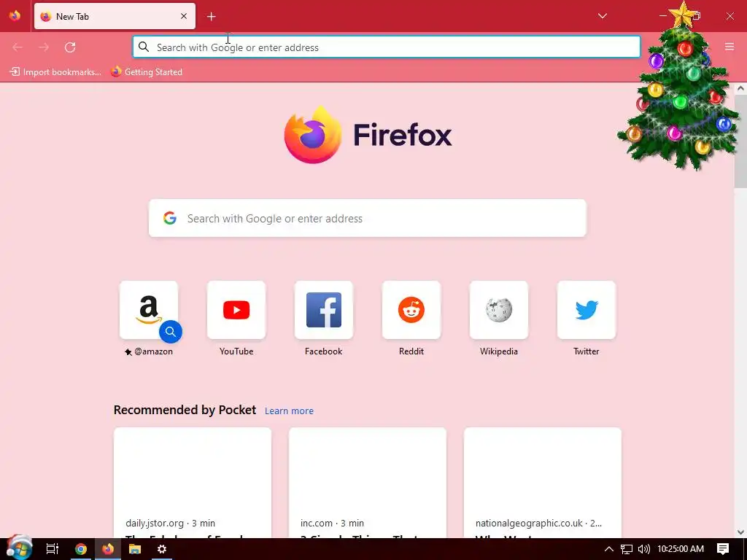Open the Reddit shortcut tile

(411, 310)
